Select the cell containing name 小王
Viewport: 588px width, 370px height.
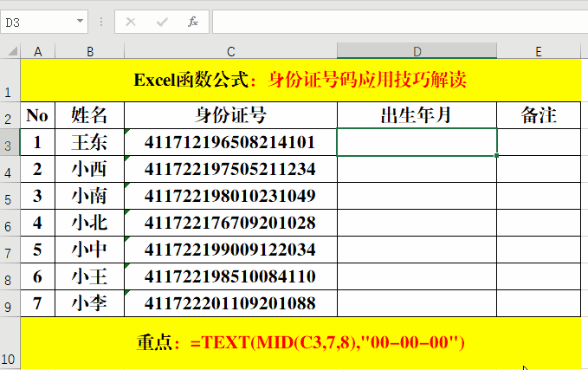coord(89,276)
